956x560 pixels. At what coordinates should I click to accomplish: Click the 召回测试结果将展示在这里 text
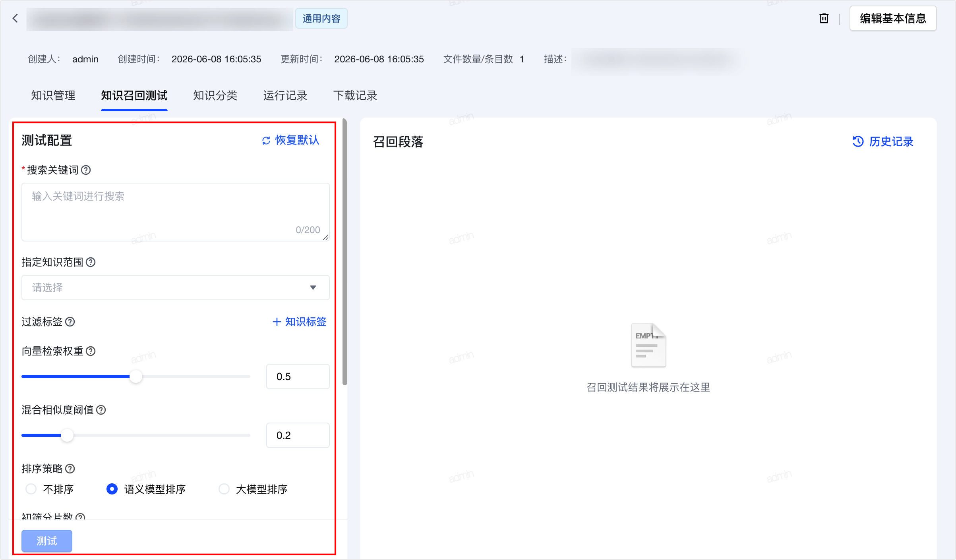[648, 387]
